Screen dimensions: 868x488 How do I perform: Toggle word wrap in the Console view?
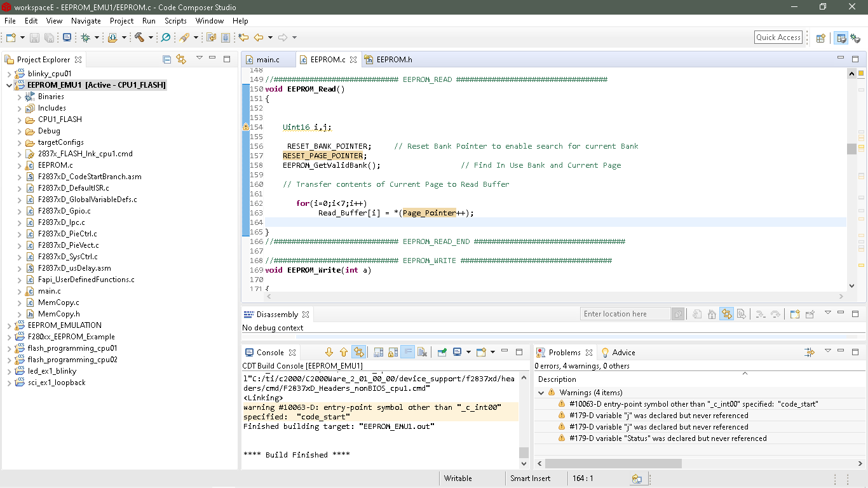[408, 351]
